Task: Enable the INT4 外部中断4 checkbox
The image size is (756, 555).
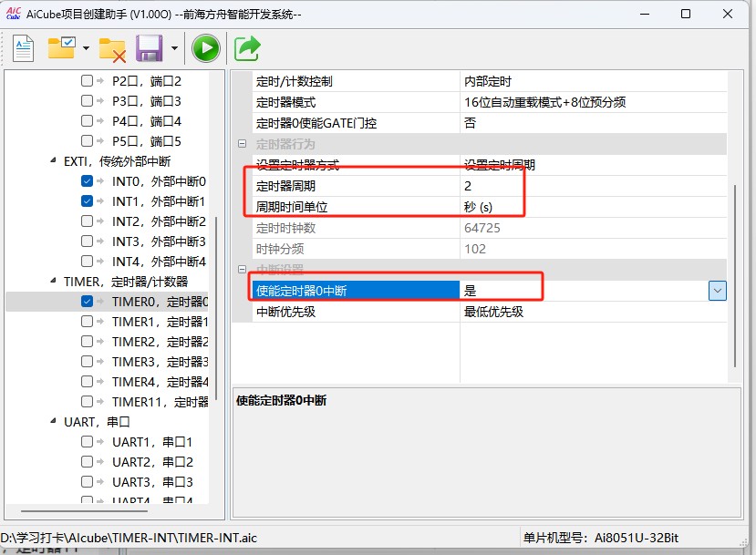Action: (87, 262)
